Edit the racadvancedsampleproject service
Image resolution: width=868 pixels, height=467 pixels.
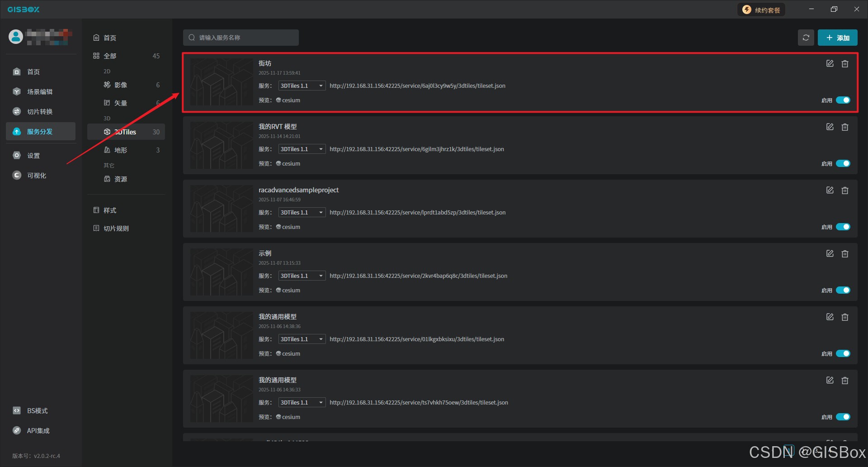[x=830, y=191]
